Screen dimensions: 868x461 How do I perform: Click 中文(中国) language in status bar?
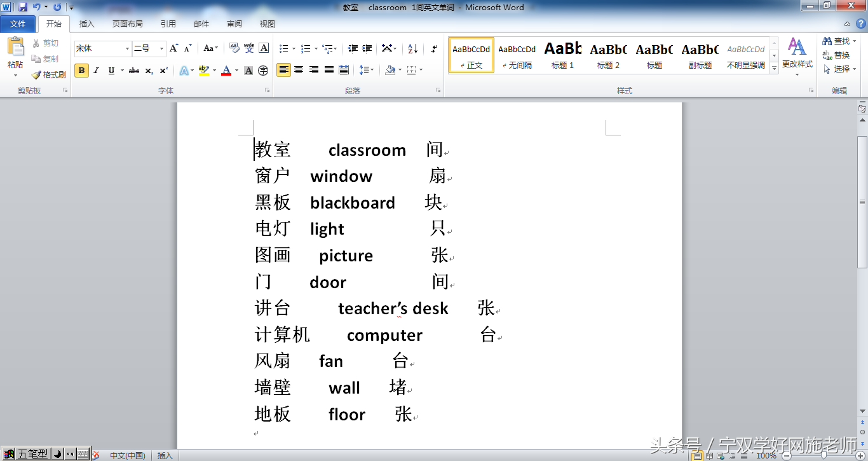tap(127, 455)
